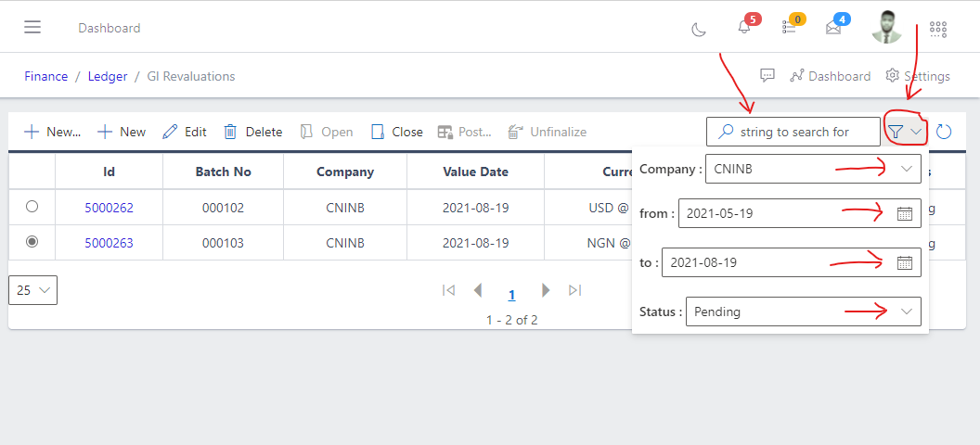The height and width of the screenshot is (445, 980).
Task: Sort by Value Date column header
Action: [x=476, y=172]
